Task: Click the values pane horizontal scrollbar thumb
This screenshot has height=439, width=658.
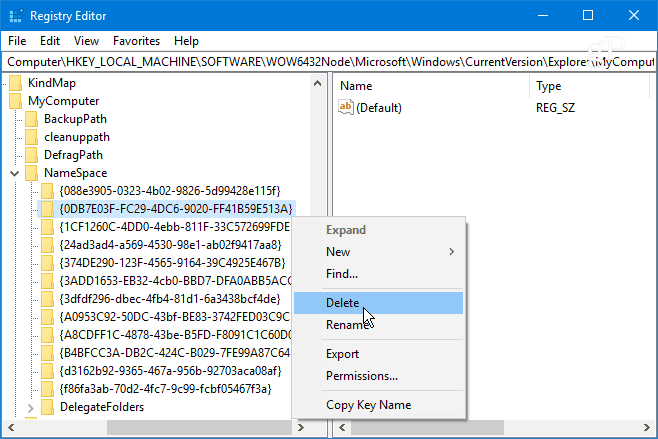Action: click(427, 428)
